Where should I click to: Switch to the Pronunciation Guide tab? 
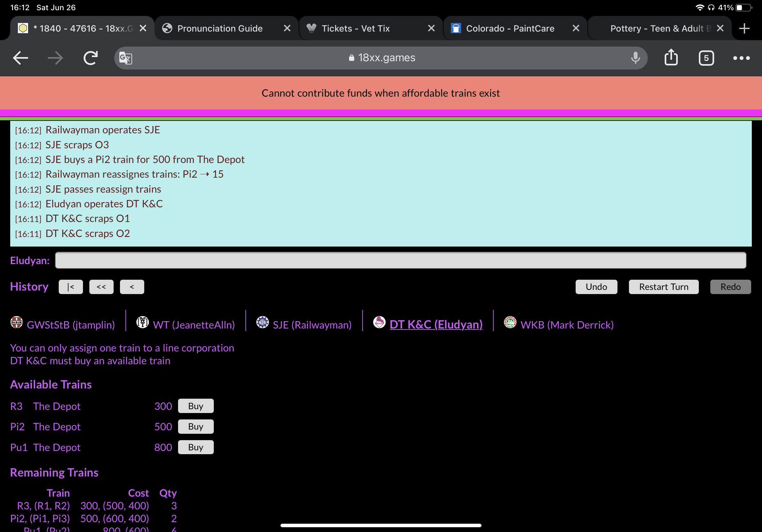coord(220,28)
